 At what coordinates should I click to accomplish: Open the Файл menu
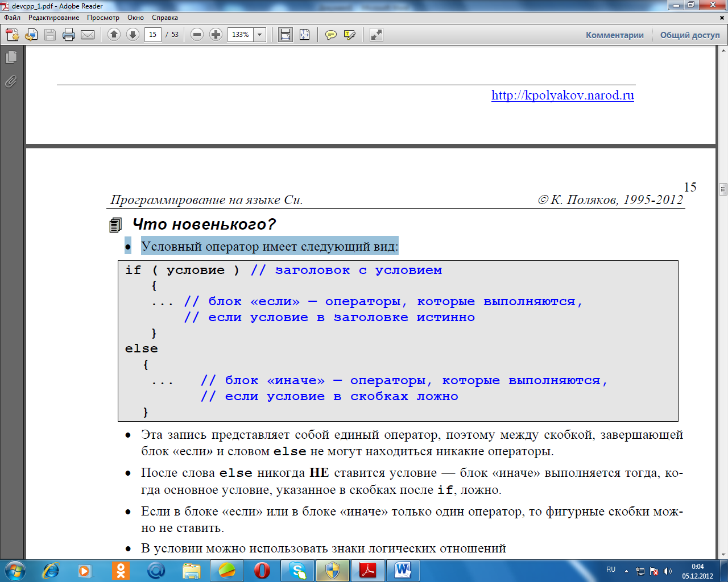coord(12,18)
